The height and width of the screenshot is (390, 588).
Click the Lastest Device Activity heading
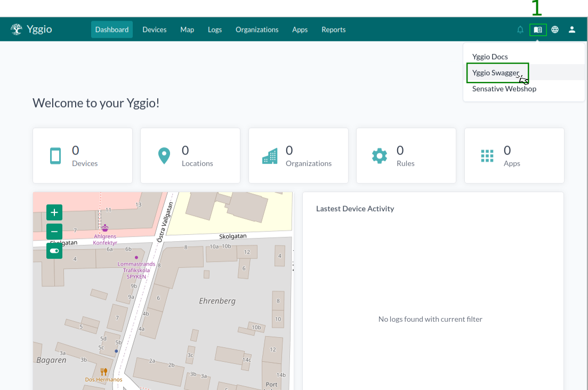(355, 209)
